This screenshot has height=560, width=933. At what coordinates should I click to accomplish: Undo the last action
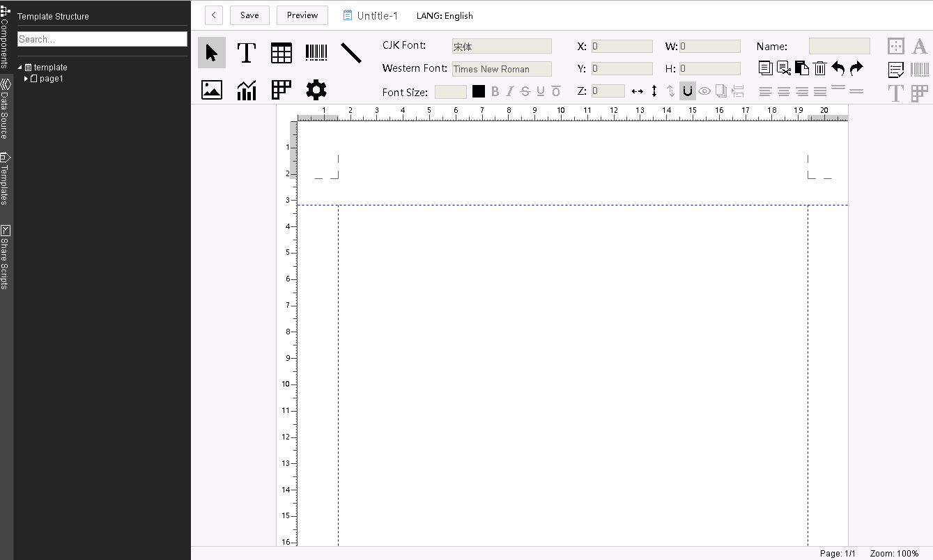[x=838, y=68]
